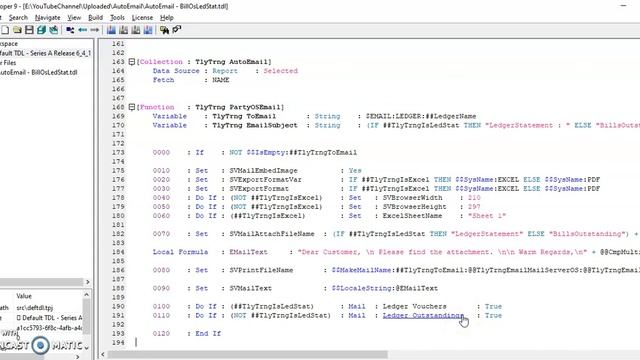Open the Build menu
Viewport: 640px width, 360px height.
pos(95,18)
